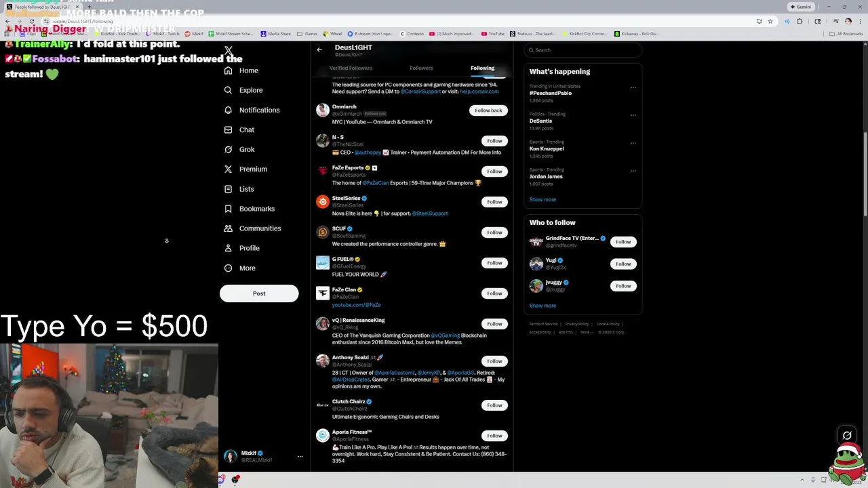Follow SCUF
This screenshot has width=868, height=488.
[494, 232]
